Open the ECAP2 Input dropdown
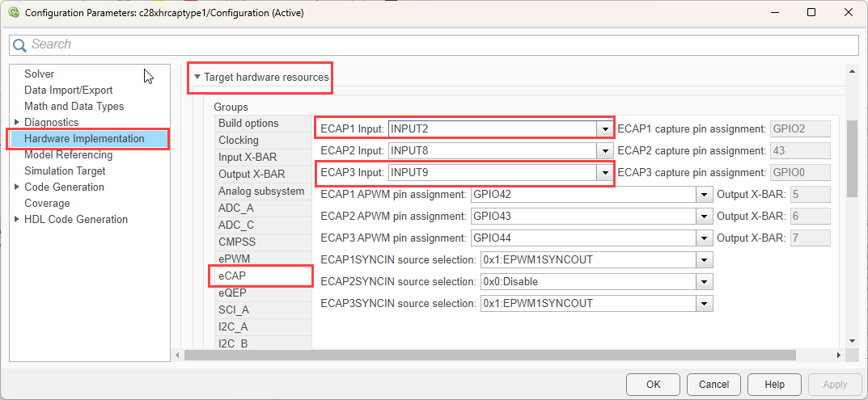868x400 pixels. coord(604,150)
